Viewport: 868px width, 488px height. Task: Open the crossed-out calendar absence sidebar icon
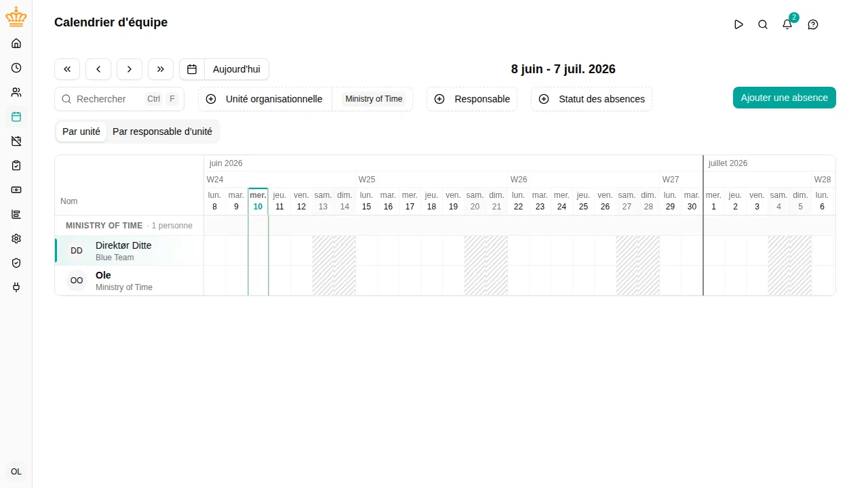tap(16, 141)
